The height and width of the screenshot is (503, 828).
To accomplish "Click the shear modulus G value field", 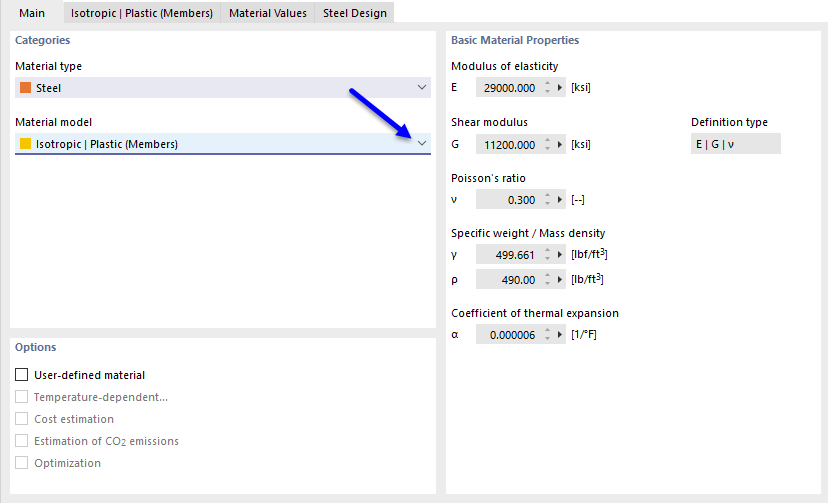I will [509, 144].
